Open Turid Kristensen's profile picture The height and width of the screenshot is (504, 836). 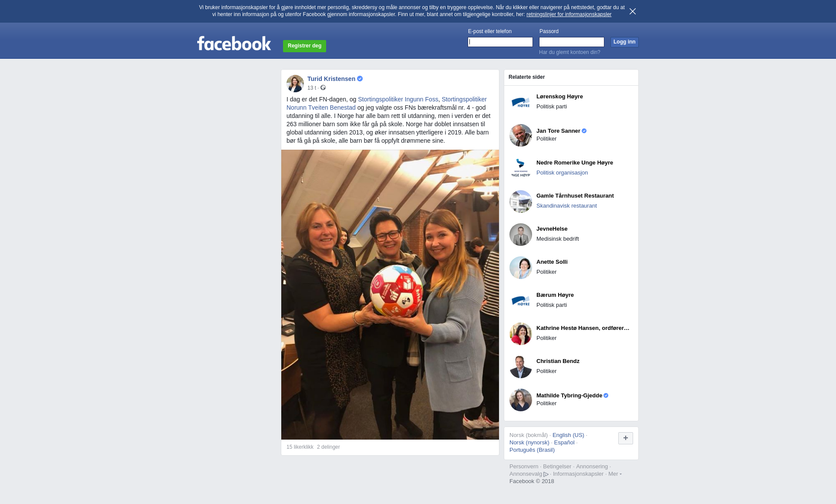coord(295,83)
